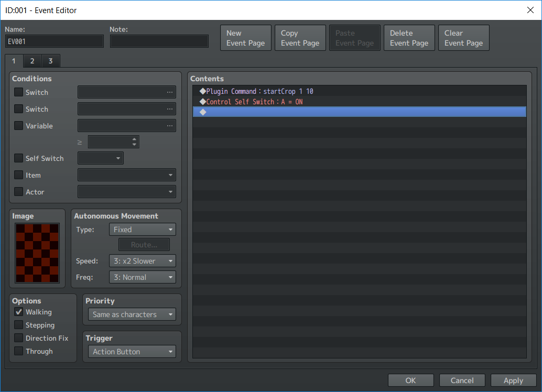
Task: Click the event Name input field
Action: click(x=55, y=41)
